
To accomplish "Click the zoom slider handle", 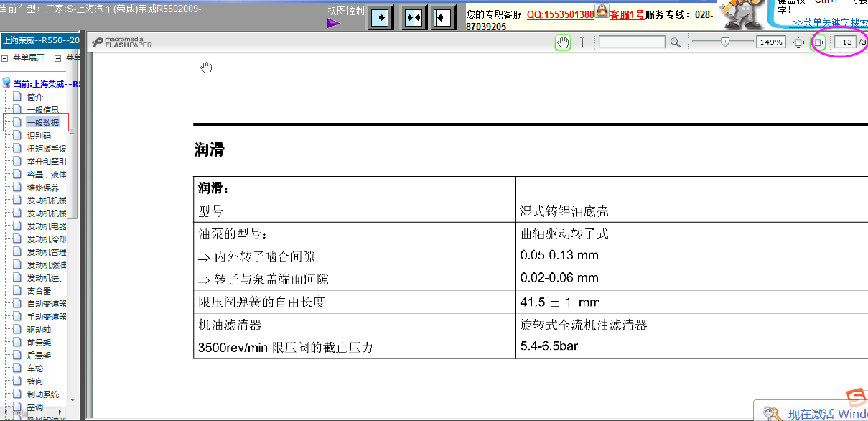I will click(x=725, y=42).
